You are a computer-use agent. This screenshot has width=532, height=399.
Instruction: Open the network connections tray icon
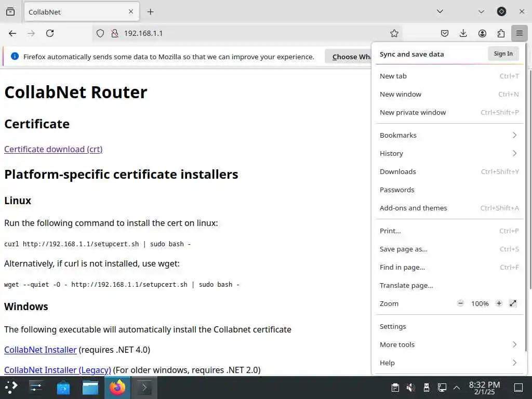(x=442, y=388)
